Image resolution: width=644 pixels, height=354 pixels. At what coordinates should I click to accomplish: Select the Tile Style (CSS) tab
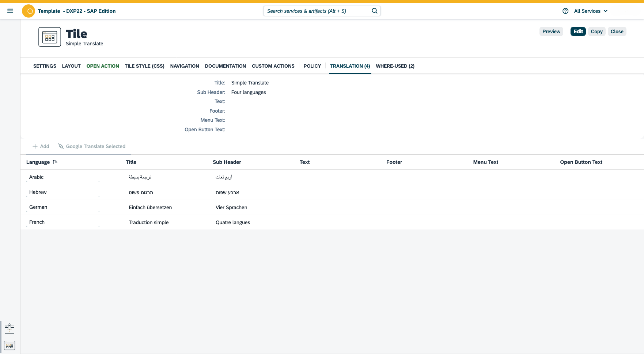[144, 66]
